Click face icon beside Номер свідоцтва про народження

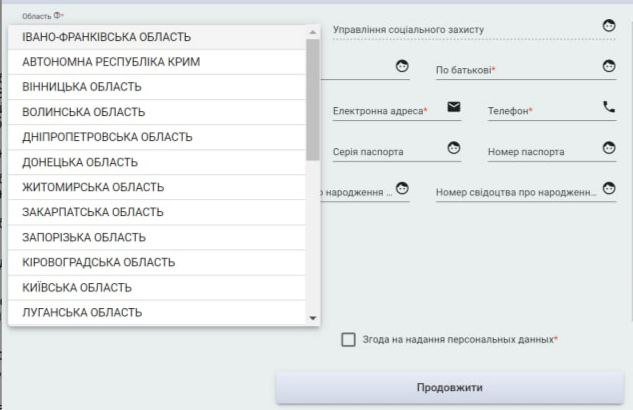click(x=609, y=188)
